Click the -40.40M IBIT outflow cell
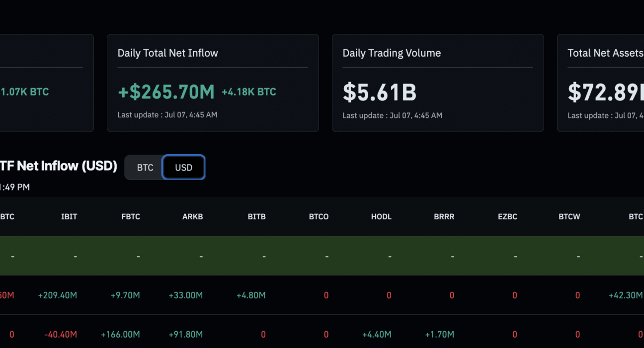 (61, 335)
